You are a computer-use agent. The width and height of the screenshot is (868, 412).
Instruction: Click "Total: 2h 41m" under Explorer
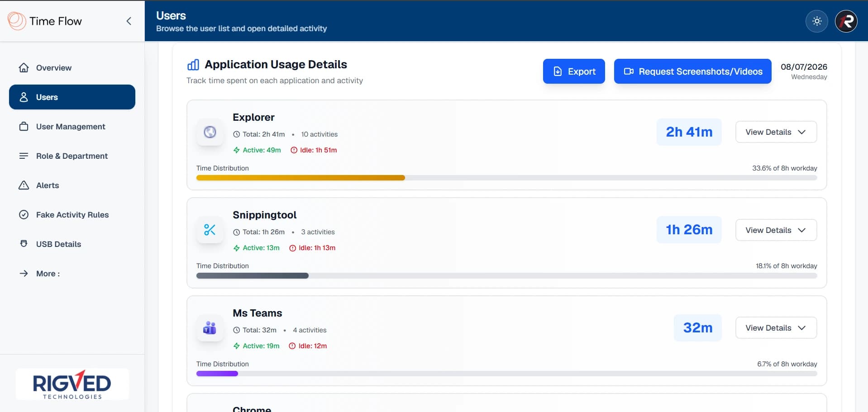click(x=259, y=134)
